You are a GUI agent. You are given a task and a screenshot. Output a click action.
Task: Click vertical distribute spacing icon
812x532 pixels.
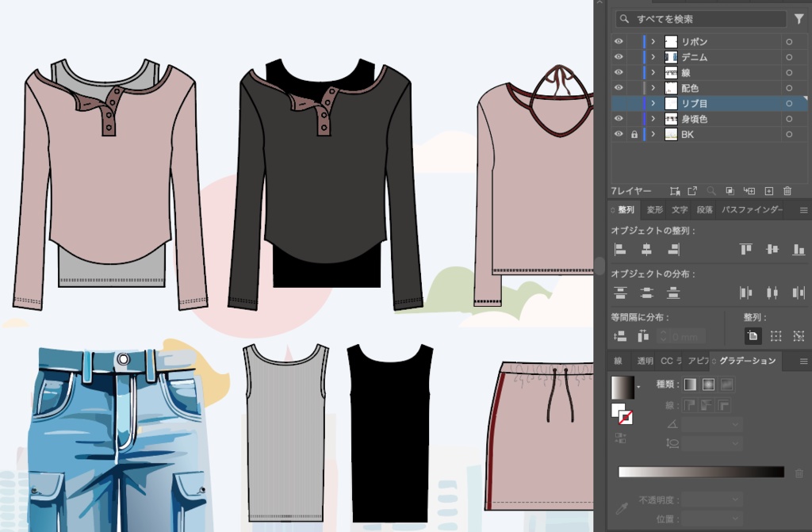[x=620, y=337]
